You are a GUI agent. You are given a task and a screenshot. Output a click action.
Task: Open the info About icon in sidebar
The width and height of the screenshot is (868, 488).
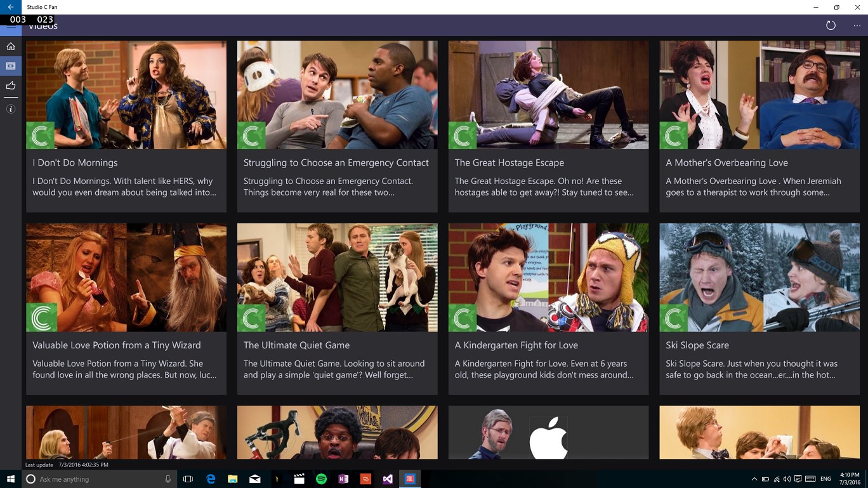[11, 109]
